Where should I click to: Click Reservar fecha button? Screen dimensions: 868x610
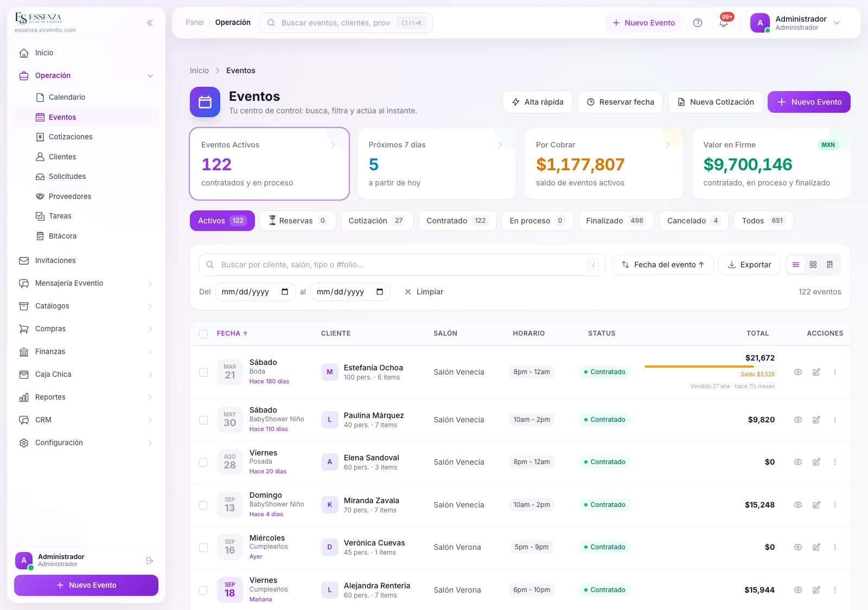[620, 102]
